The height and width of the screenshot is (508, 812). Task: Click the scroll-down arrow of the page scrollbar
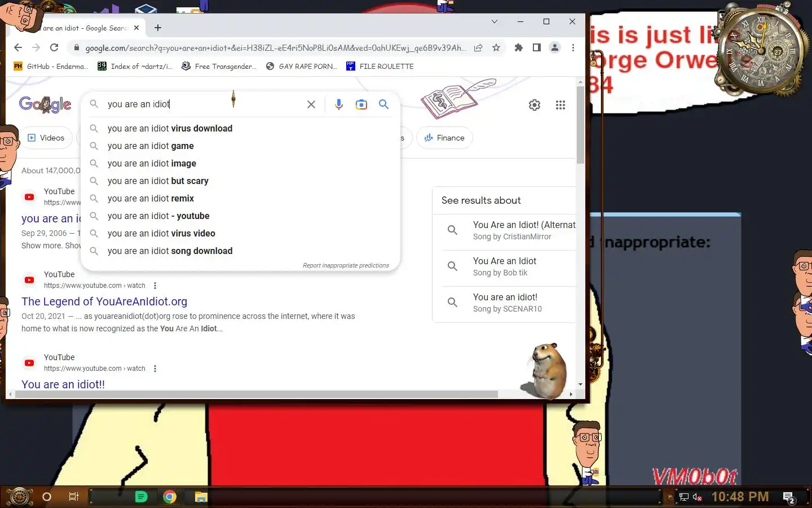click(x=580, y=384)
